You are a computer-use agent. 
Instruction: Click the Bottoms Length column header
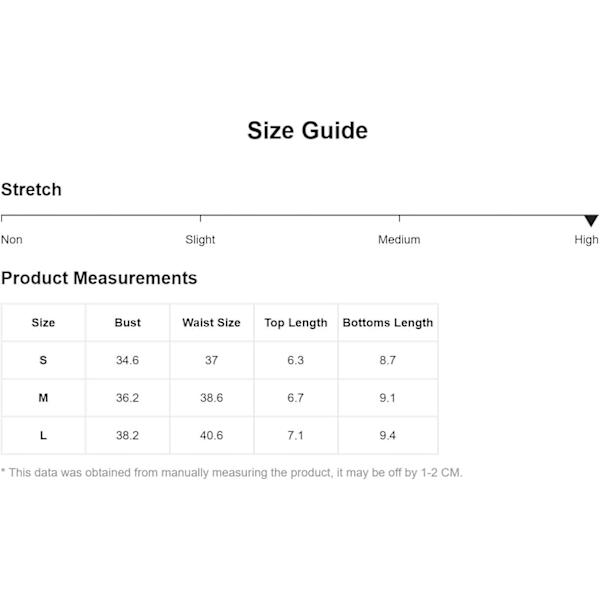[x=388, y=323]
